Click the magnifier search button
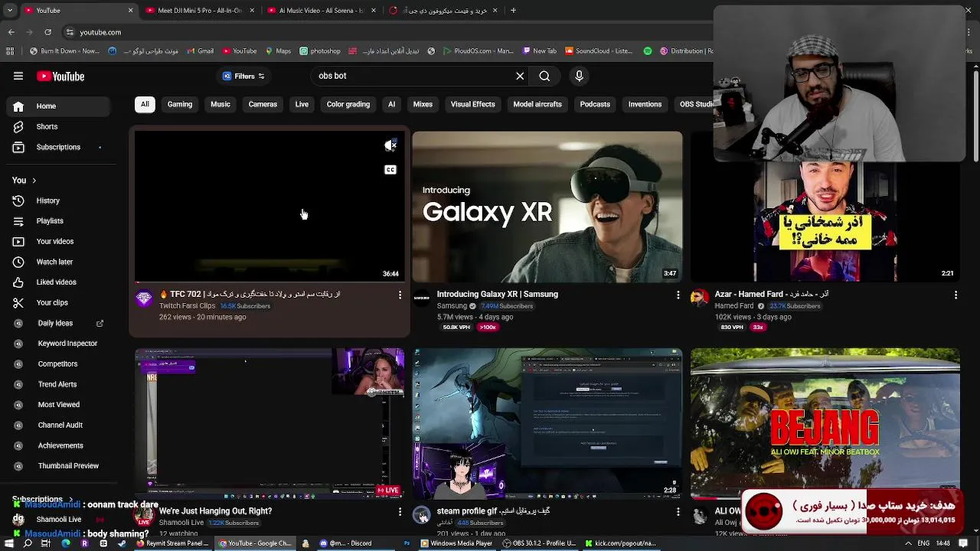Screen dimensions: 980x551 tap(544, 76)
